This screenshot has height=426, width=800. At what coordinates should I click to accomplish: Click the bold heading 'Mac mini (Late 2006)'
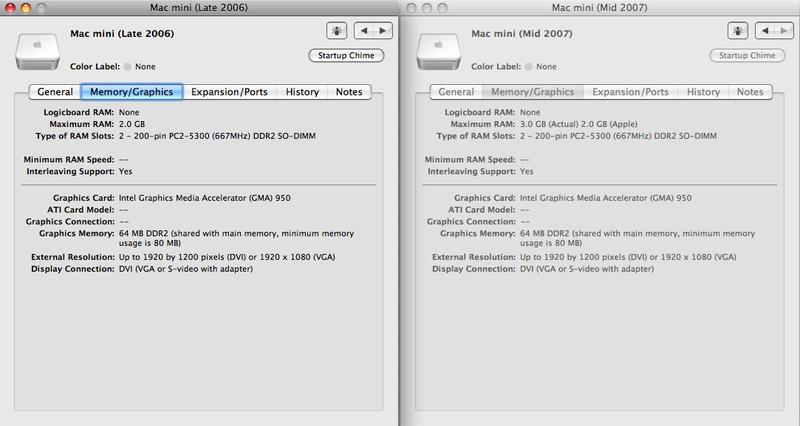(122, 34)
